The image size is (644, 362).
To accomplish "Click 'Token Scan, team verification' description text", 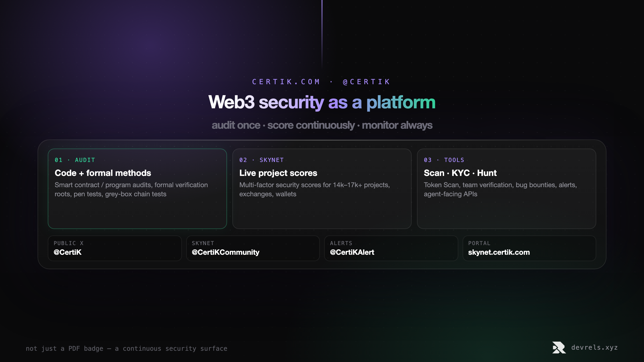I will pyautogui.click(x=500, y=189).
